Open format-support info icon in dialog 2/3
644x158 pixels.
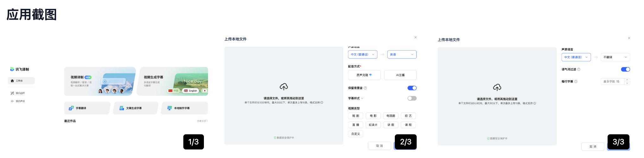tap(322, 103)
